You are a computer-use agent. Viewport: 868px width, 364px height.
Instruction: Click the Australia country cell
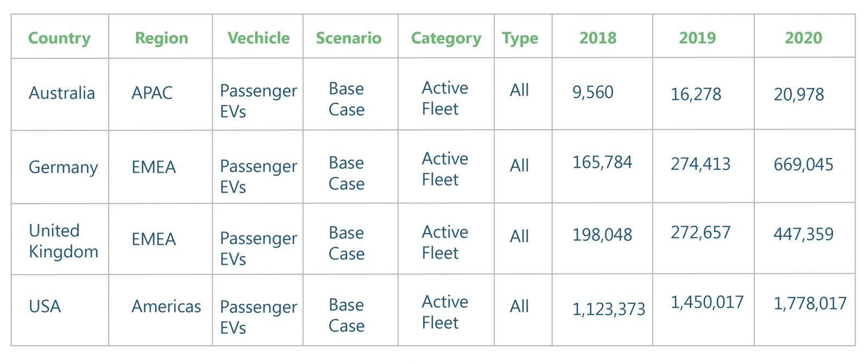62,93
